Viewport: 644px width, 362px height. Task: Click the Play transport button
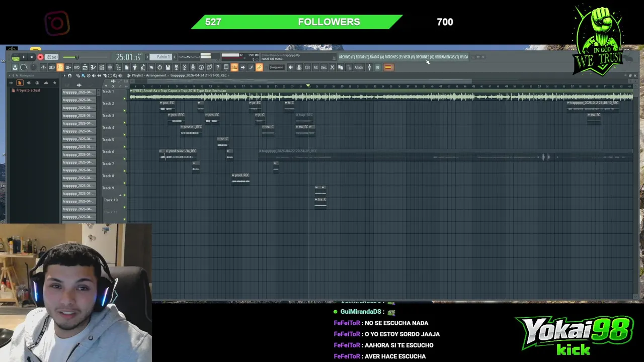[24, 57]
